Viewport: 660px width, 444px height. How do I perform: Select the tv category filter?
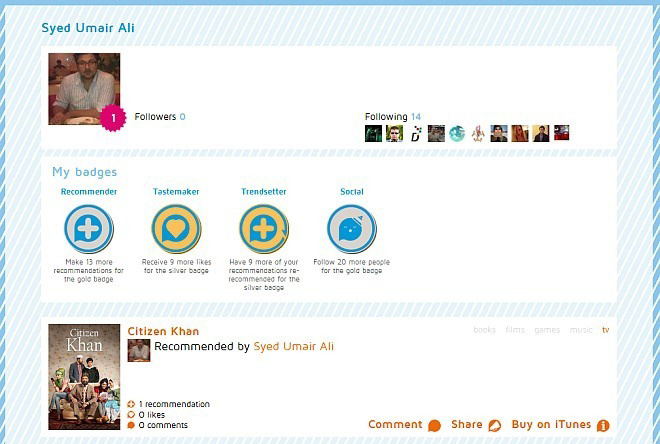point(606,330)
